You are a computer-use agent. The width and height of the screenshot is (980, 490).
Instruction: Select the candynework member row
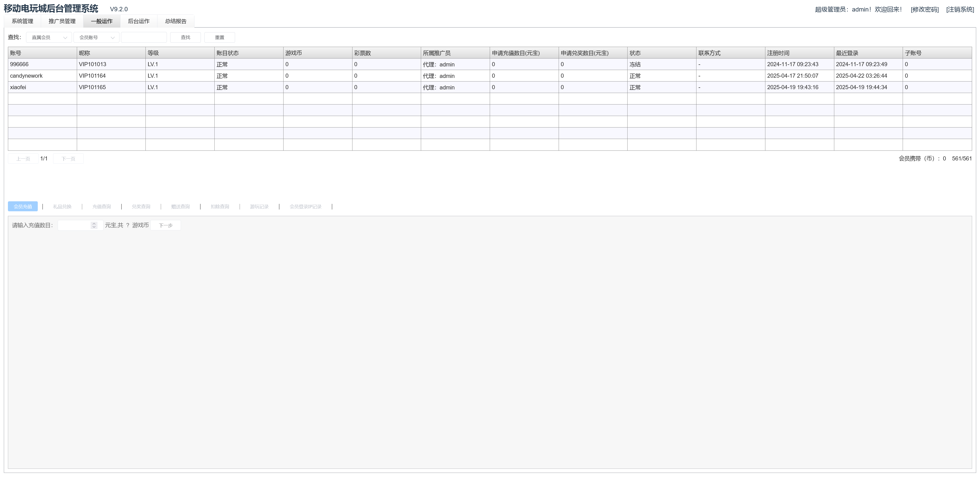tap(26, 76)
